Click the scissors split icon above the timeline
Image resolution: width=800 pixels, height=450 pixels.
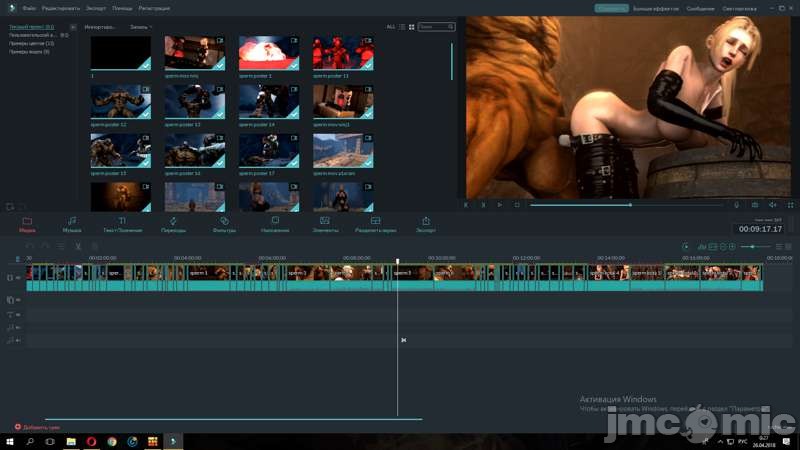(x=78, y=246)
